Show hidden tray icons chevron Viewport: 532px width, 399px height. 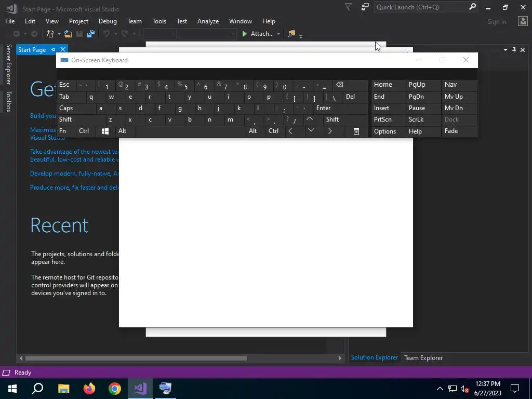pyautogui.click(x=440, y=389)
